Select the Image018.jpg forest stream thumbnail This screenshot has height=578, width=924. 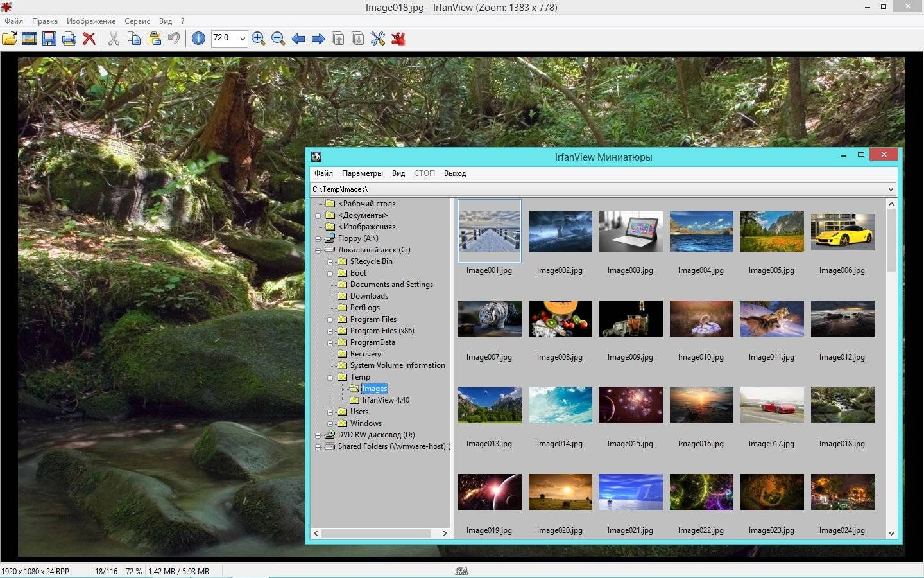tap(843, 405)
